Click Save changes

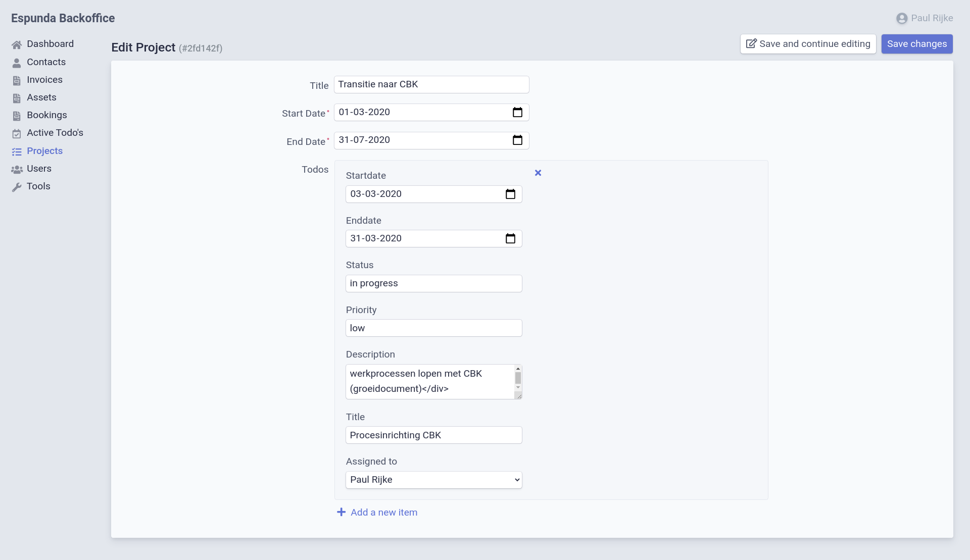916,44
